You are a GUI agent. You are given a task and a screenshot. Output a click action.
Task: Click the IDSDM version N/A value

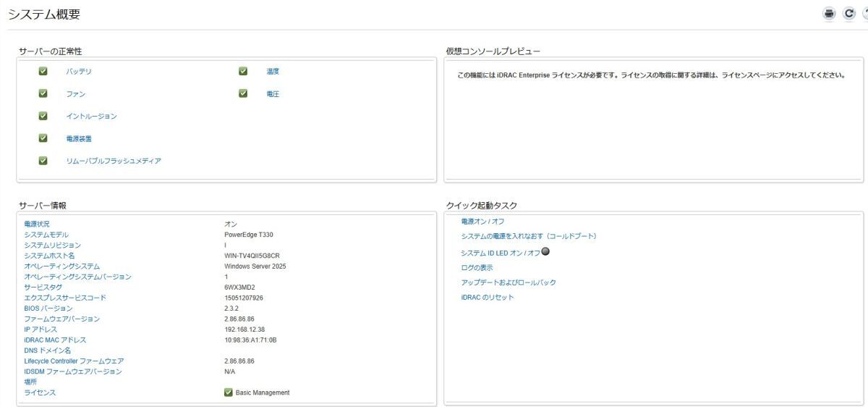point(229,372)
